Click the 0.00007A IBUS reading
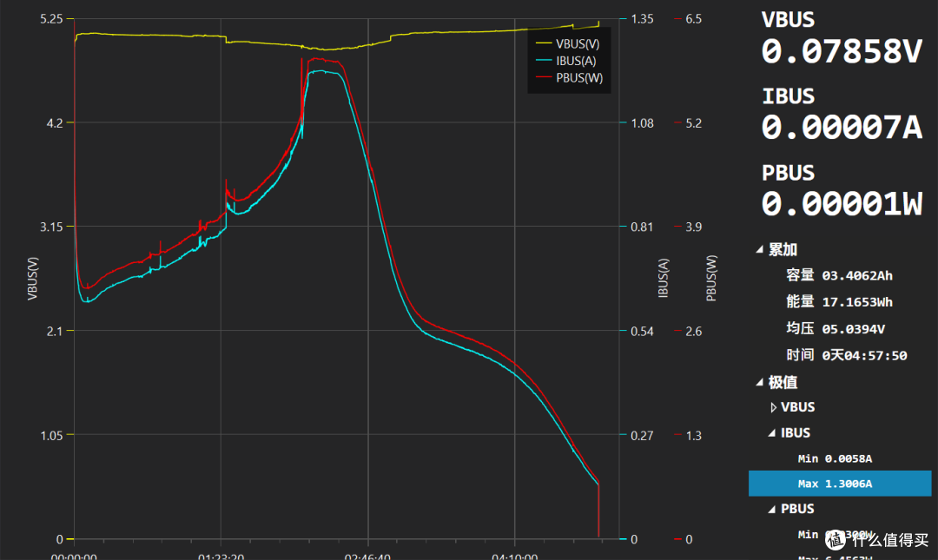 click(841, 128)
